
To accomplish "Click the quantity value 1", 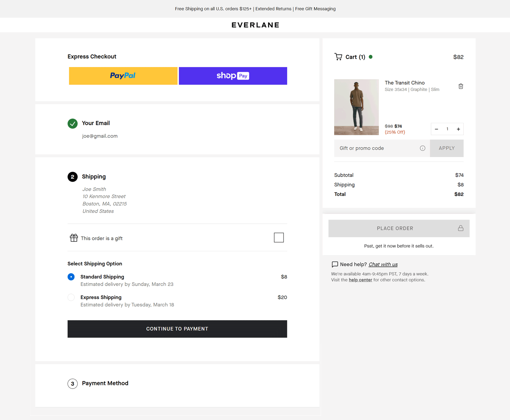I will click(x=447, y=129).
